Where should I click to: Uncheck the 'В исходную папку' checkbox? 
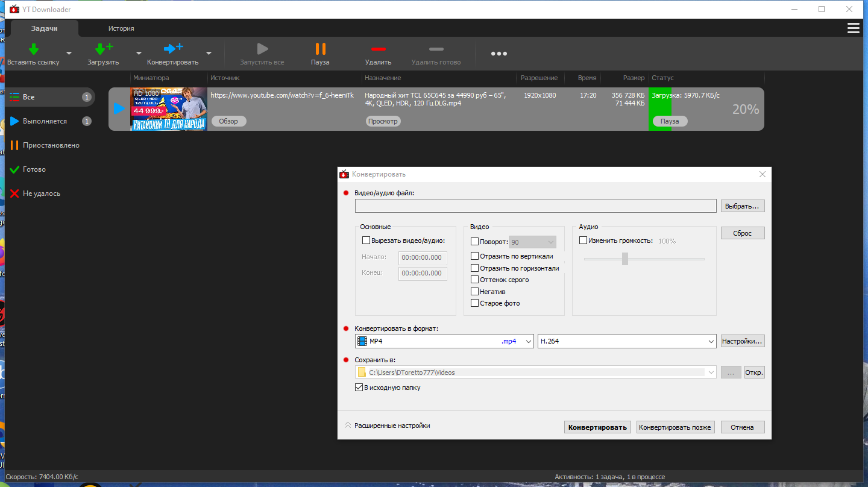click(x=359, y=388)
